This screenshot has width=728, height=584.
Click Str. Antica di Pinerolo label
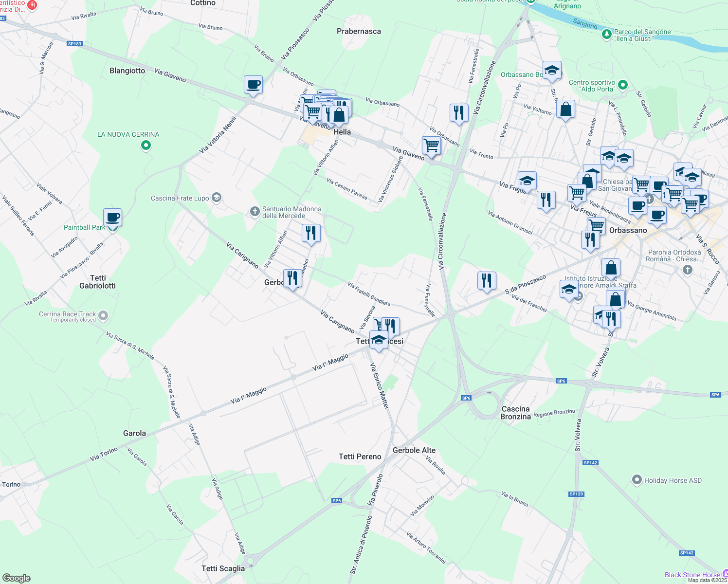[361, 545]
